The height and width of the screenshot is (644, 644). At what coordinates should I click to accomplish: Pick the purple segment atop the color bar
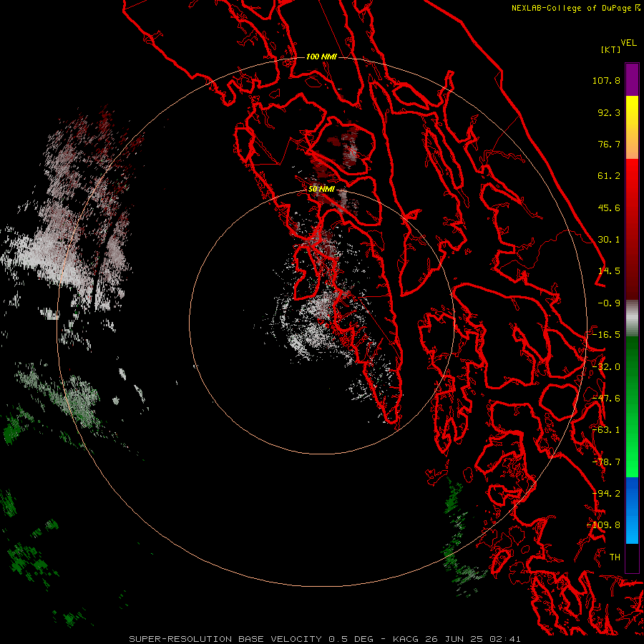pyautogui.click(x=632, y=79)
